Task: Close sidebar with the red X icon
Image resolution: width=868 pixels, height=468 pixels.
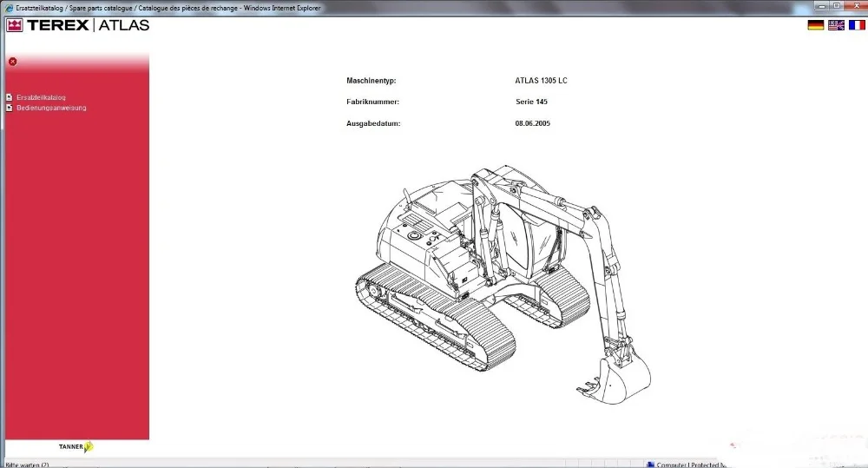Action: pyautogui.click(x=13, y=62)
